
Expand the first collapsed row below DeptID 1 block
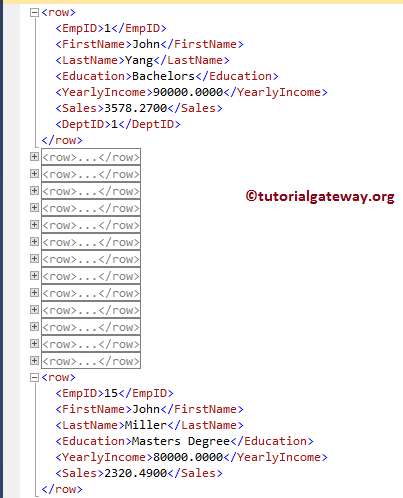point(34,157)
